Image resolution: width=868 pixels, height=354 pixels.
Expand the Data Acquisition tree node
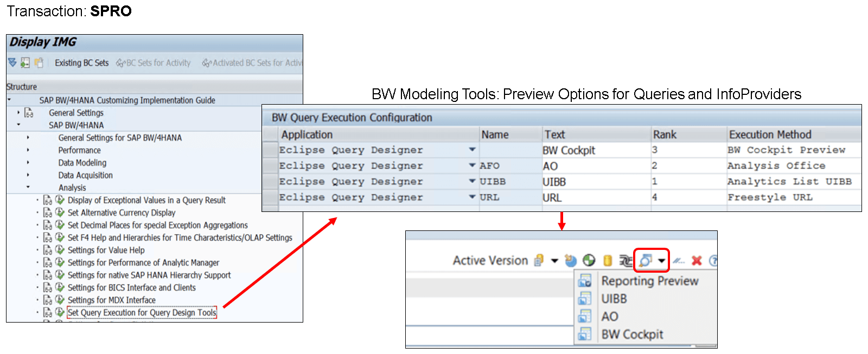[28, 175]
